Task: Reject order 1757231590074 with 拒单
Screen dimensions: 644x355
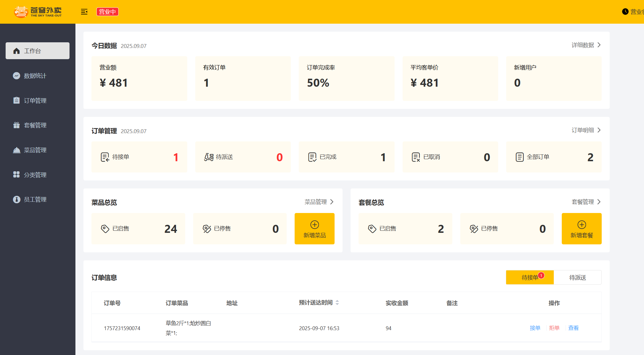Action: tap(554, 328)
